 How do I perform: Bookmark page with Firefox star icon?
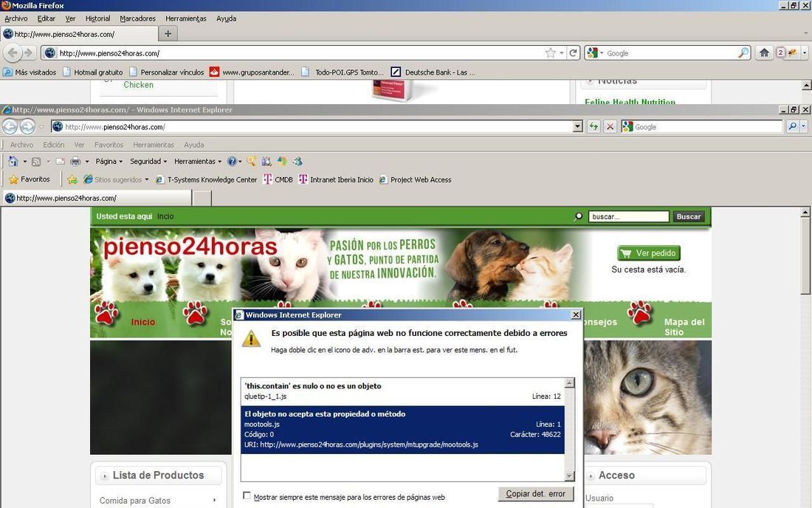(x=551, y=53)
